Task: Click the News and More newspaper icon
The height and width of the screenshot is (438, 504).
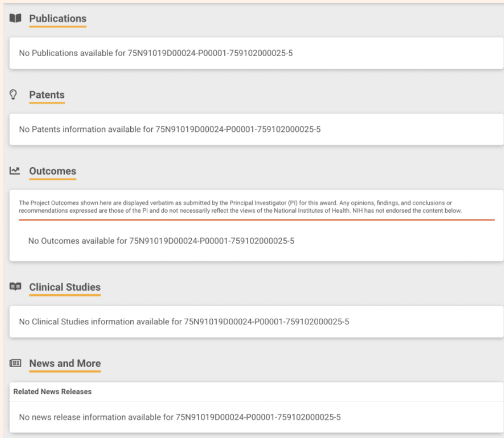Action: click(x=15, y=363)
